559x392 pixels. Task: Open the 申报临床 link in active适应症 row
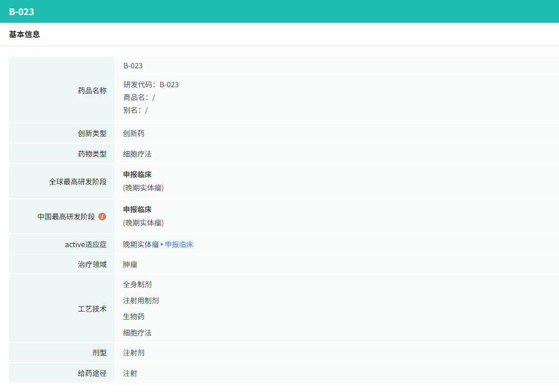[179, 244]
